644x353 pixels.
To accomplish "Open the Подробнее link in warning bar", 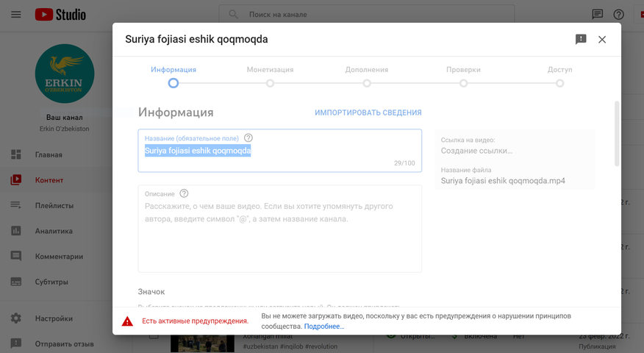I will click(x=324, y=327).
